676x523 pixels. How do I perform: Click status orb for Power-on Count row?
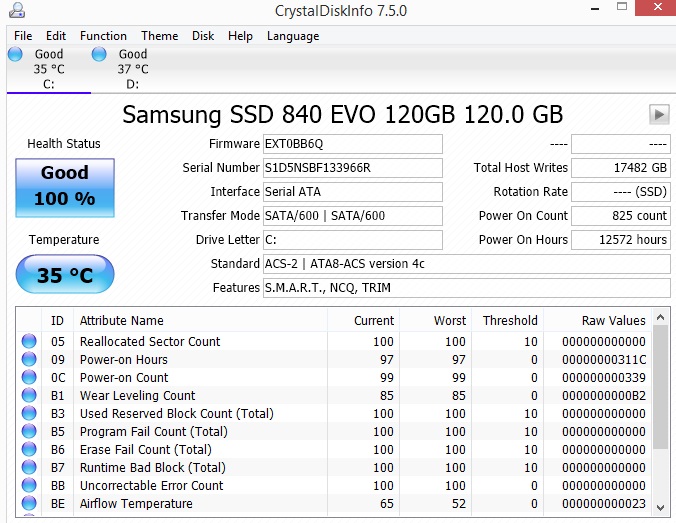29,377
